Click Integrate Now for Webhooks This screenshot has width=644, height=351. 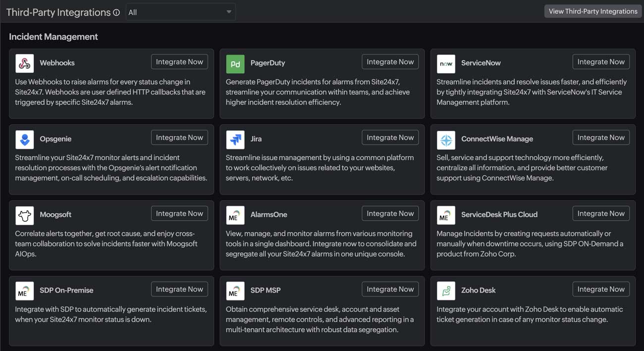point(179,62)
